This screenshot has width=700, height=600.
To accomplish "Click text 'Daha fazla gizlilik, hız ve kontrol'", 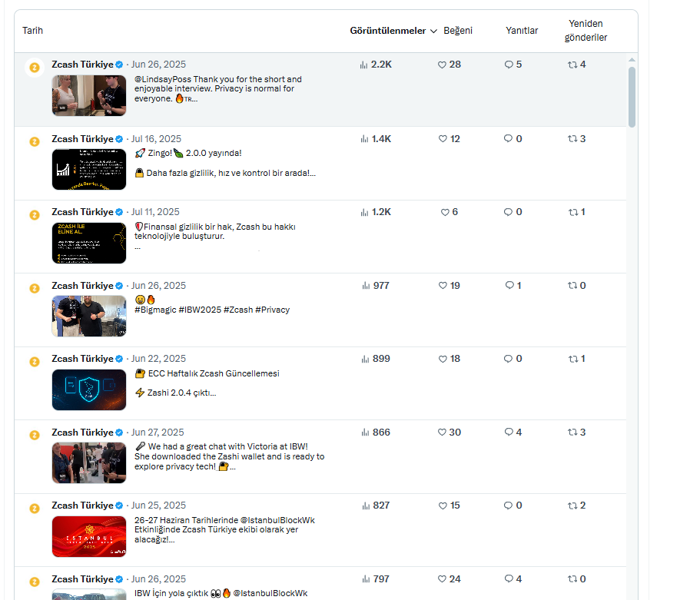I will (206, 173).
